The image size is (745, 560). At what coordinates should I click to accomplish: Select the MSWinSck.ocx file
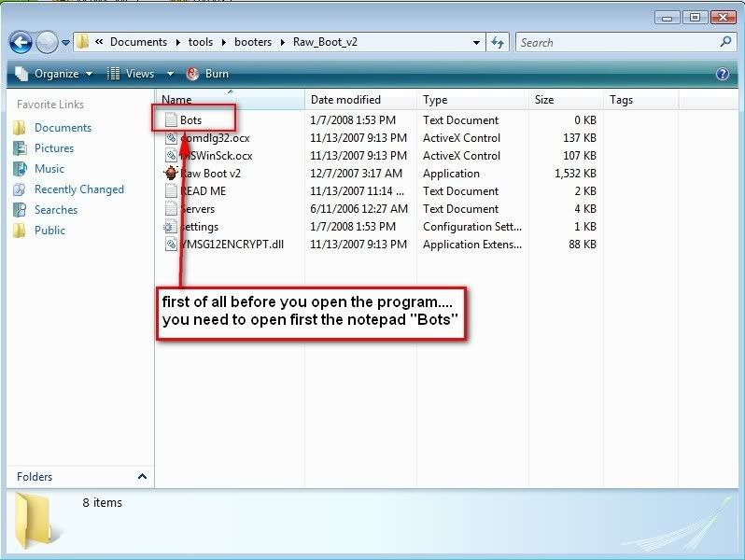(217, 155)
